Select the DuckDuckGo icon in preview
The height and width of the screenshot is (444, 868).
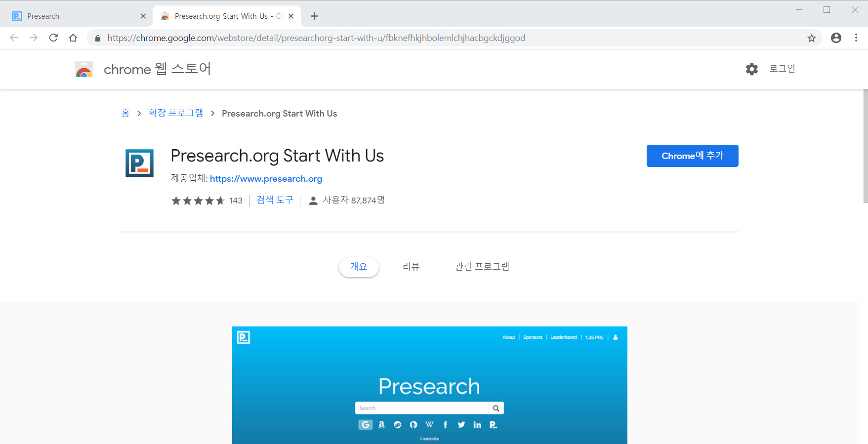click(413, 425)
